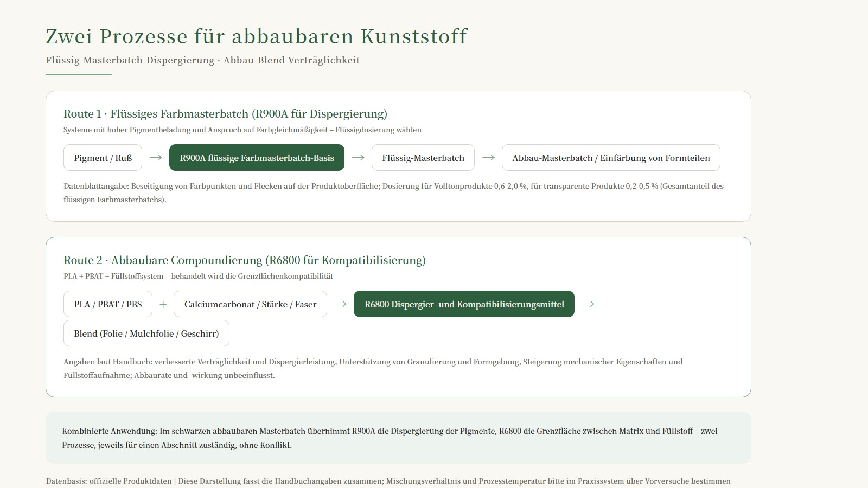Image resolution: width=868 pixels, height=488 pixels.
Task: Click the plus sign after 'PLA / PBAT / PBS'
Action: pyautogui.click(x=163, y=305)
